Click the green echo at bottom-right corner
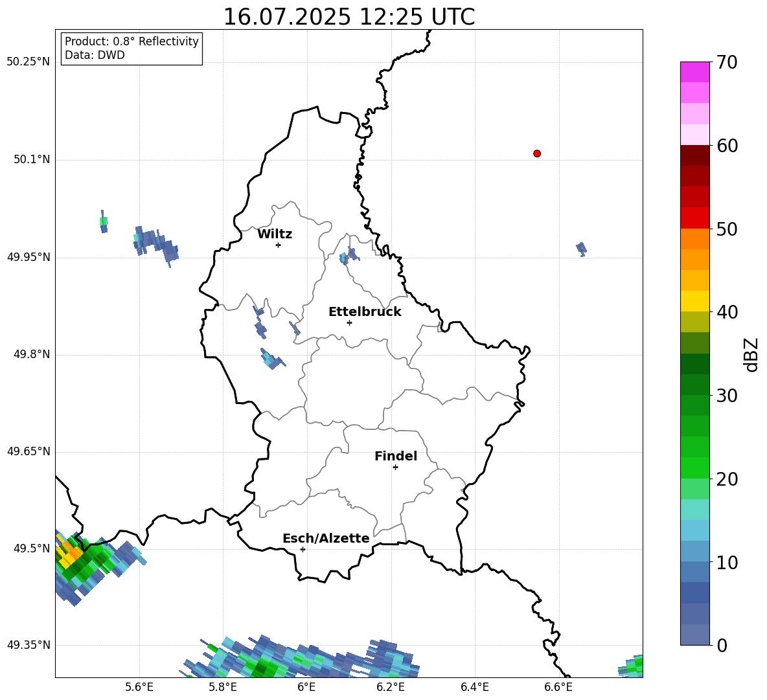 (x=632, y=666)
